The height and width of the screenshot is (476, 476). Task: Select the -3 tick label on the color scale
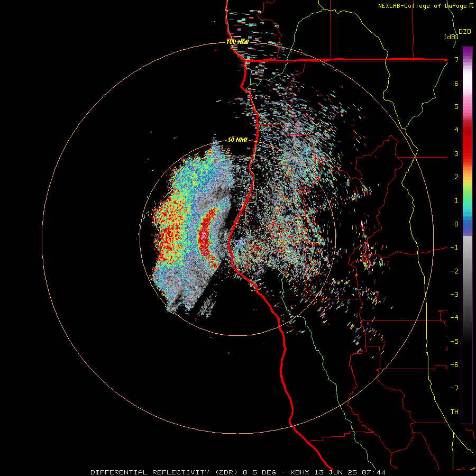pyautogui.click(x=454, y=295)
